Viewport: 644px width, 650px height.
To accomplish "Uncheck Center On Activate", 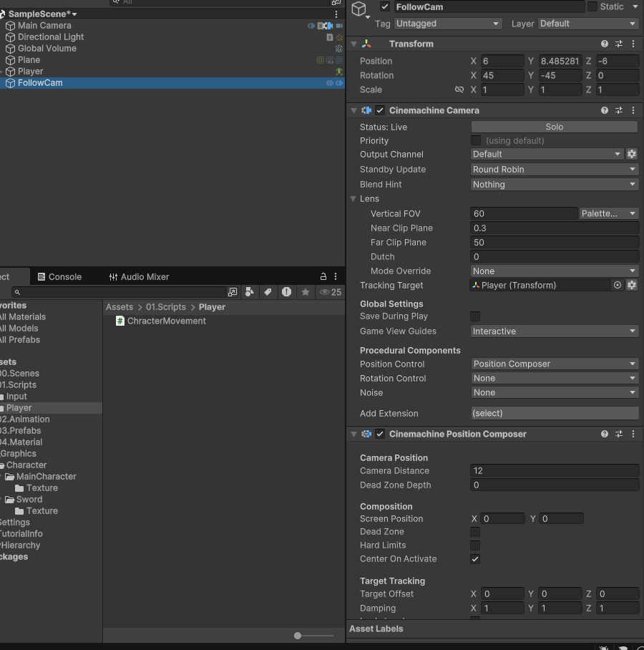I will (x=475, y=559).
